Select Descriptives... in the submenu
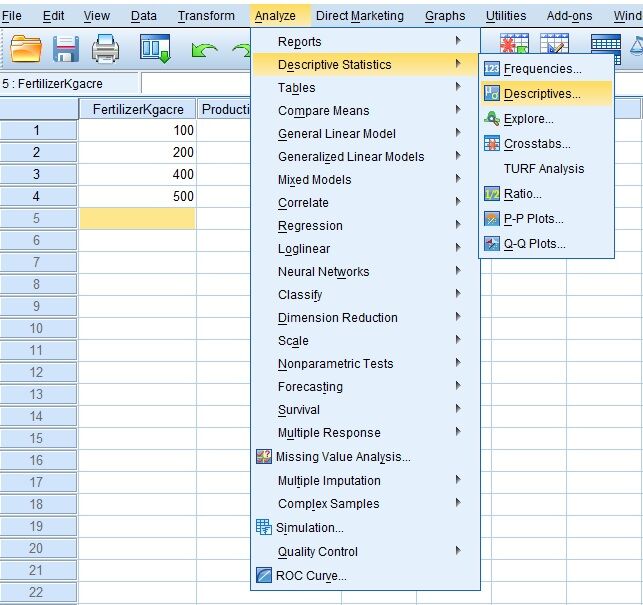Image resolution: width=643 pixels, height=605 pixels. (x=547, y=94)
